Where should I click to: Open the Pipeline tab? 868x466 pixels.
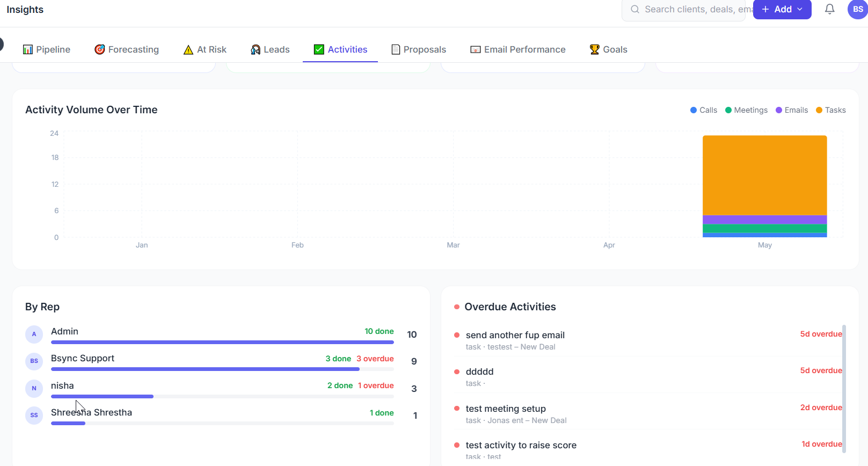pyautogui.click(x=47, y=49)
